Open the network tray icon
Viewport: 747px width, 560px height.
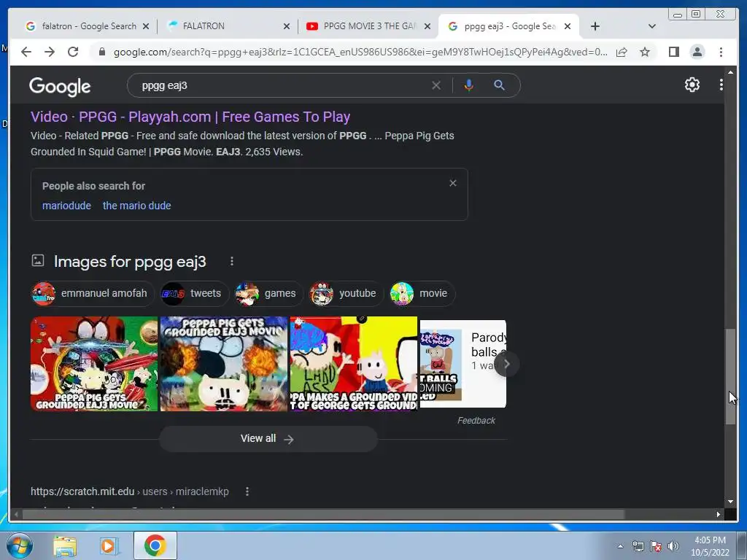[x=638, y=546]
